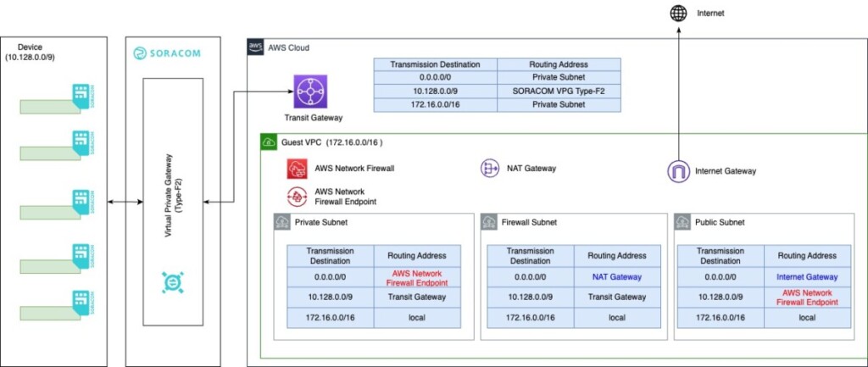
Task: Select blue 'NAT Gateway' cell in Firewall Subnet table
Action: point(616,277)
